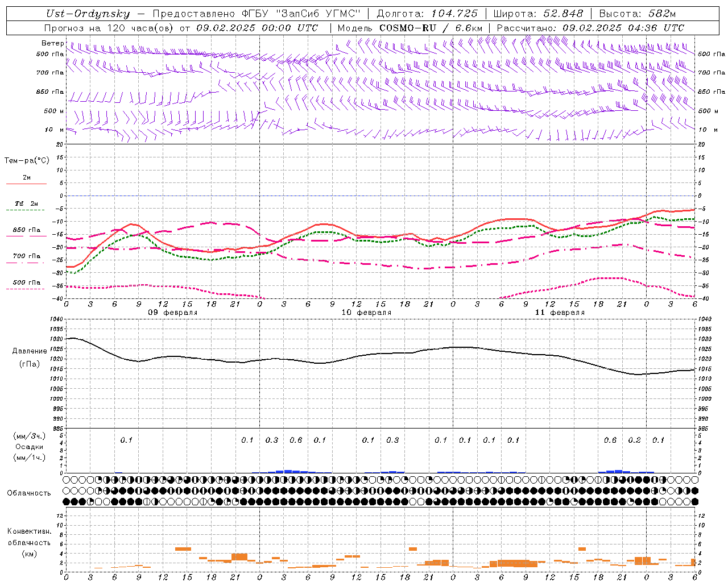Click the 09 февраля date label

(173, 313)
